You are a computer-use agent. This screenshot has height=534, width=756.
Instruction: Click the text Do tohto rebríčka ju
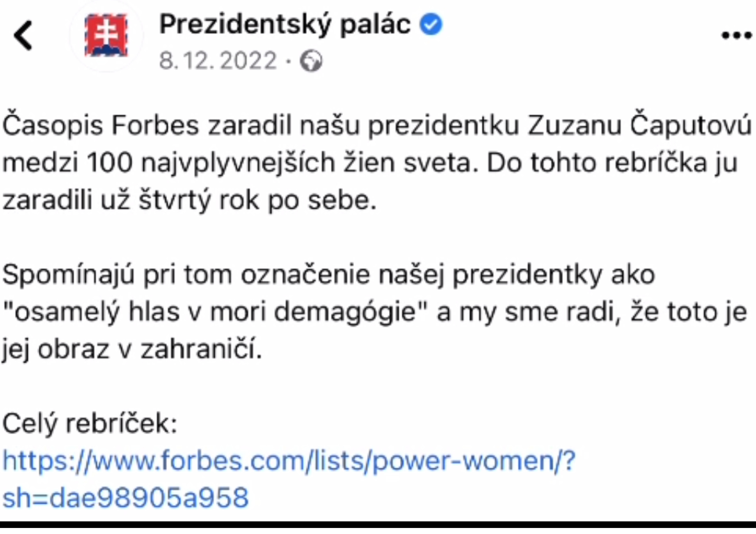(x=612, y=163)
